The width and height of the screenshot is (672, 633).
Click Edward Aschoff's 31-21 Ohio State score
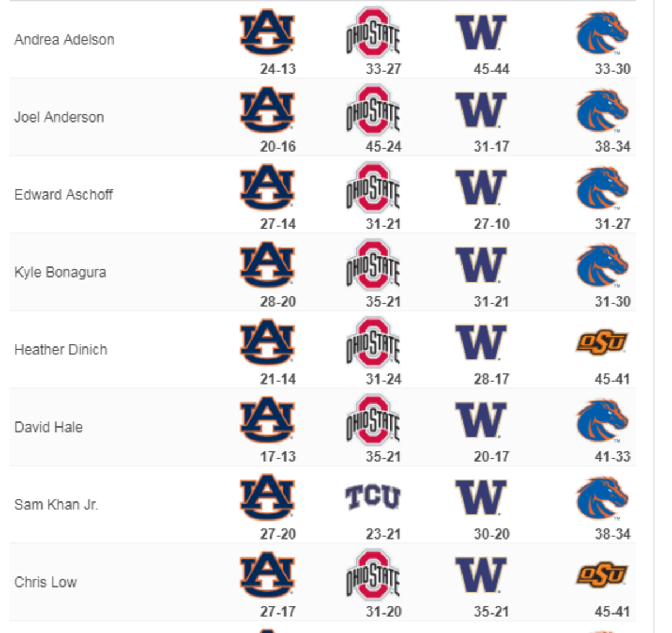point(383,224)
